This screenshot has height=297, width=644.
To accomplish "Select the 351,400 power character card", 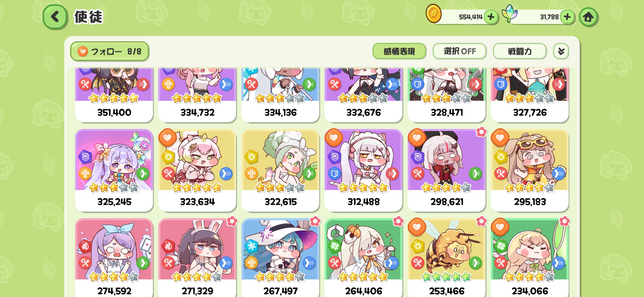I will (x=114, y=95).
